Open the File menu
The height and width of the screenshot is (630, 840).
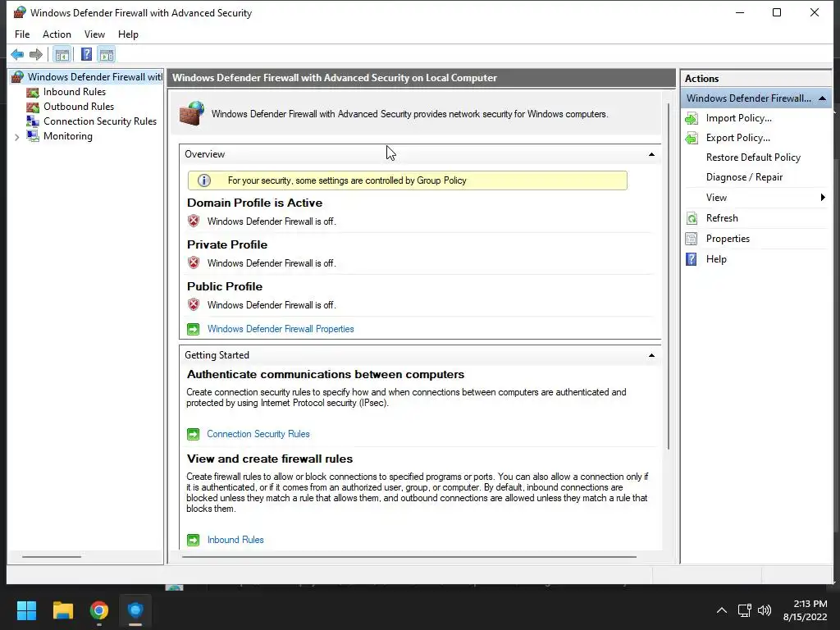[x=22, y=34]
